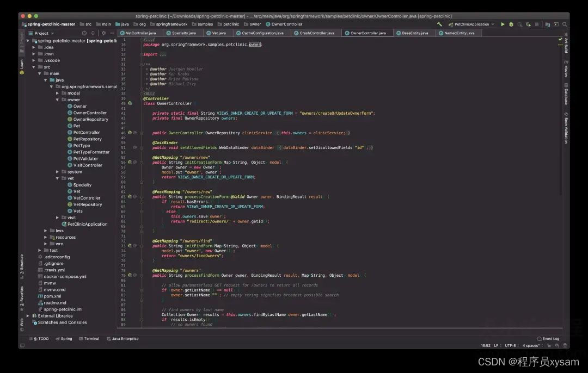Click springframework in the navigation breadcrumb
The image size is (588, 373).
click(169, 24)
